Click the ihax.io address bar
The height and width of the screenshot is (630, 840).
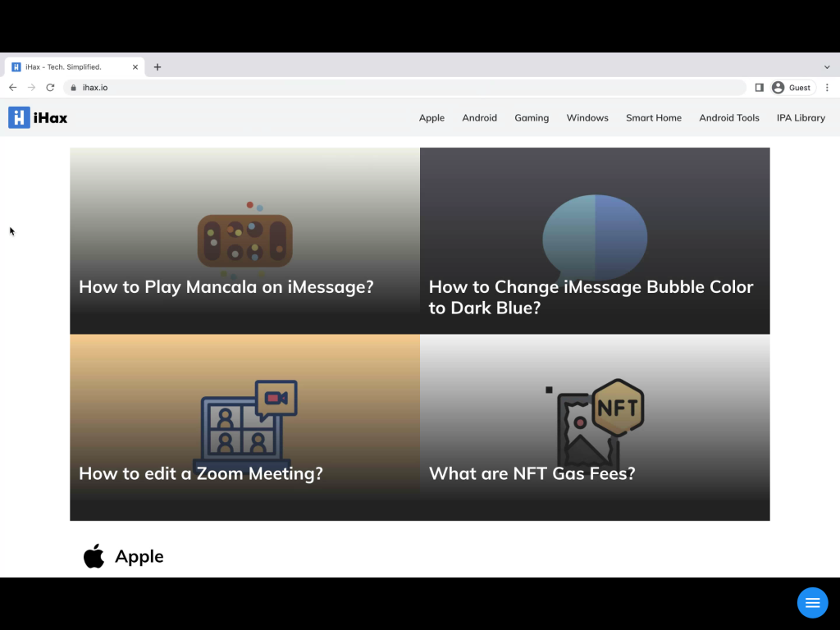(x=404, y=87)
